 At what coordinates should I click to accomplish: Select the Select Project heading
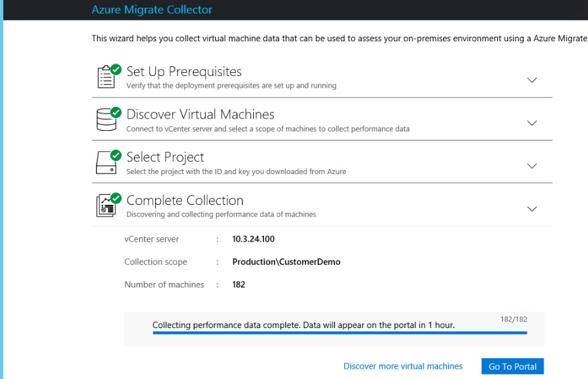tap(166, 157)
